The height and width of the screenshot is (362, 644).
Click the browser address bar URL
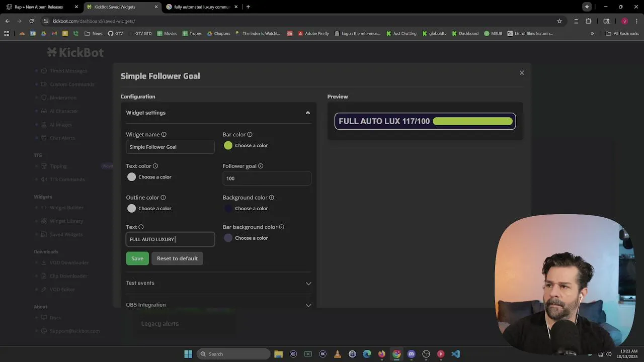pos(94,21)
